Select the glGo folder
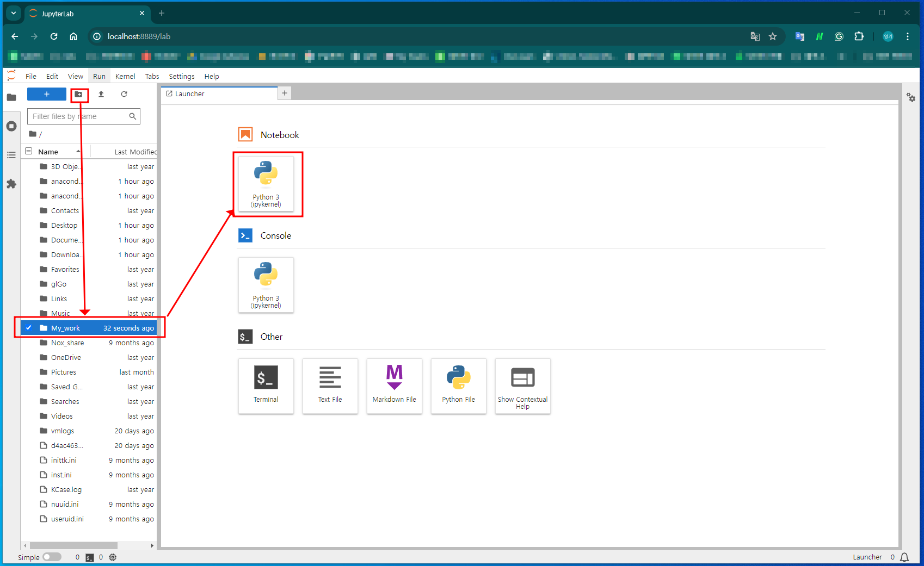Screen dimensions: 924x566 pyautogui.click(x=89, y=284)
